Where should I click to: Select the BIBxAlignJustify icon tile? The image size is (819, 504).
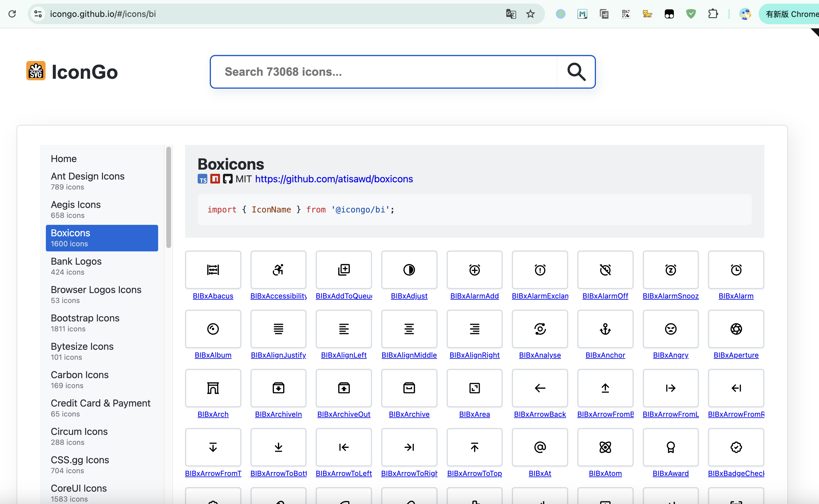[278, 329]
